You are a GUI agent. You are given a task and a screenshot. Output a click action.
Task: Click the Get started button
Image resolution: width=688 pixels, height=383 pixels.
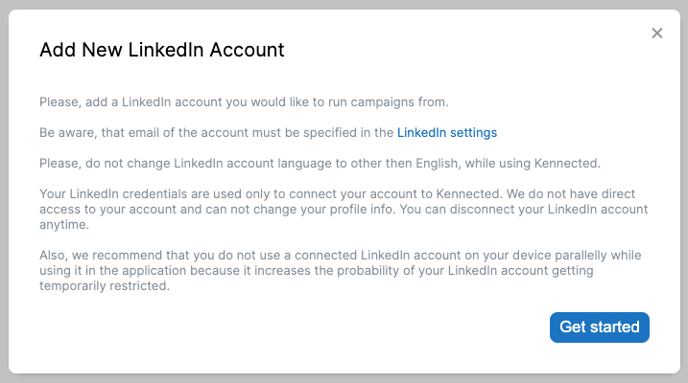599,327
